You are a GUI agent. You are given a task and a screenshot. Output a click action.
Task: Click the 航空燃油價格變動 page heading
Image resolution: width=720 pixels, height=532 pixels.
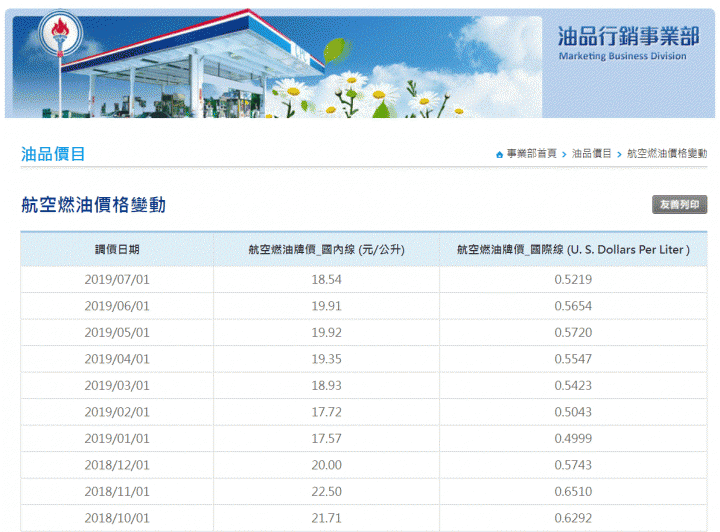pyautogui.click(x=93, y=205)
